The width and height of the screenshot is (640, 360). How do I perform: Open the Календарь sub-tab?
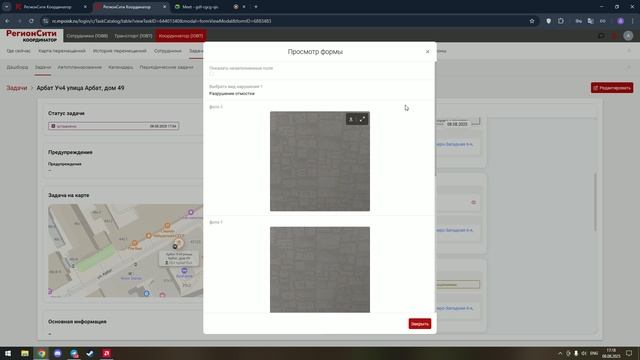tap(121, 67)
